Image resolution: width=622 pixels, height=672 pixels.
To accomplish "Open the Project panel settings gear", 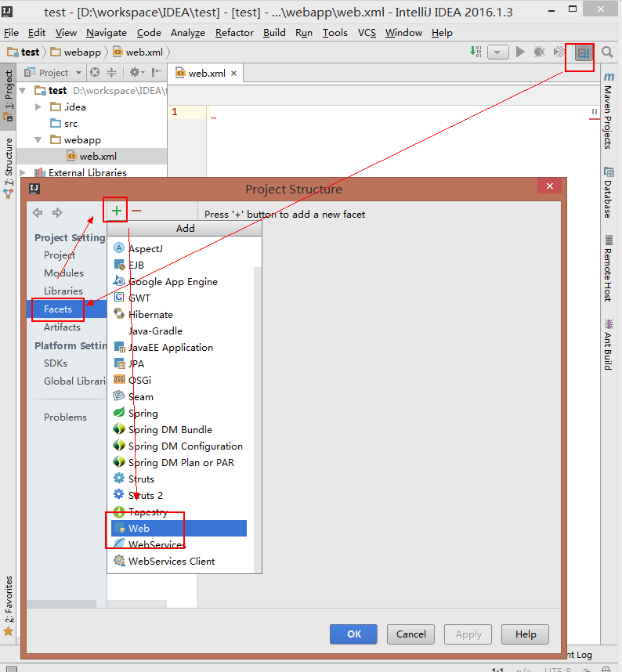I will (137, 72).
